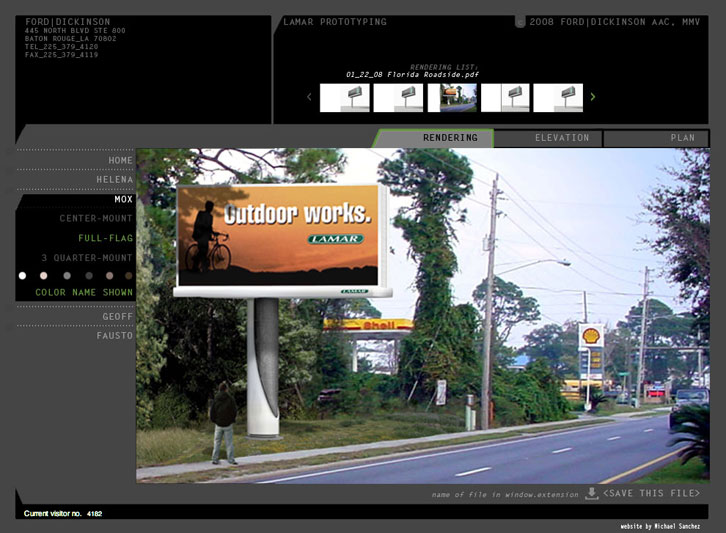This screenshot has width=726, height=533.
Task: Click the download icon beside Save This File
Action: [591, 494]
